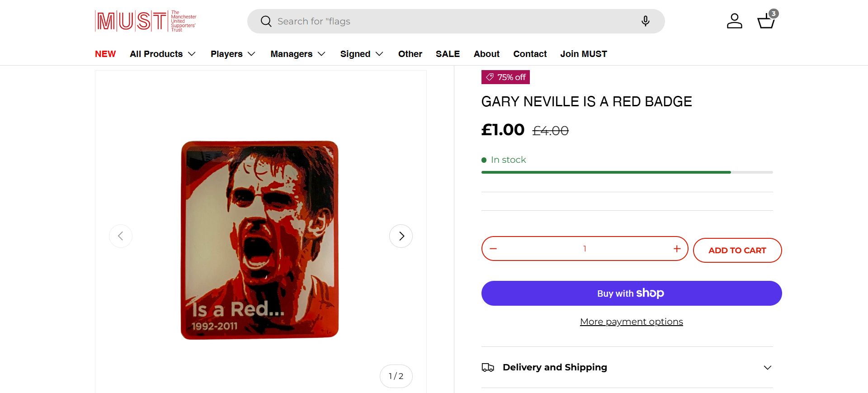Show next product image
868x393 pixels.
click(x=401, y=236)
